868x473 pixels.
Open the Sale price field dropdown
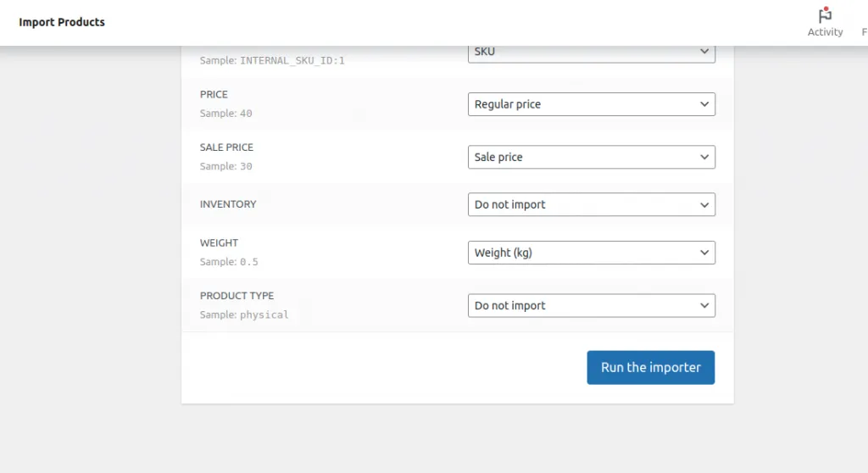tap(591, 157)
